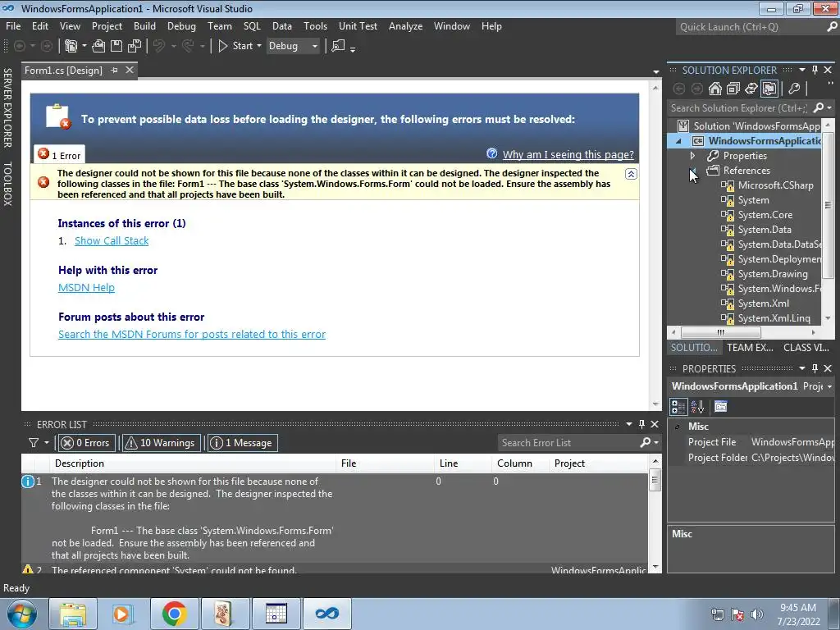This screenshot has height=630, width=840.
Task: Collapse the Misc category in Properties
Action: pos(677,427)
